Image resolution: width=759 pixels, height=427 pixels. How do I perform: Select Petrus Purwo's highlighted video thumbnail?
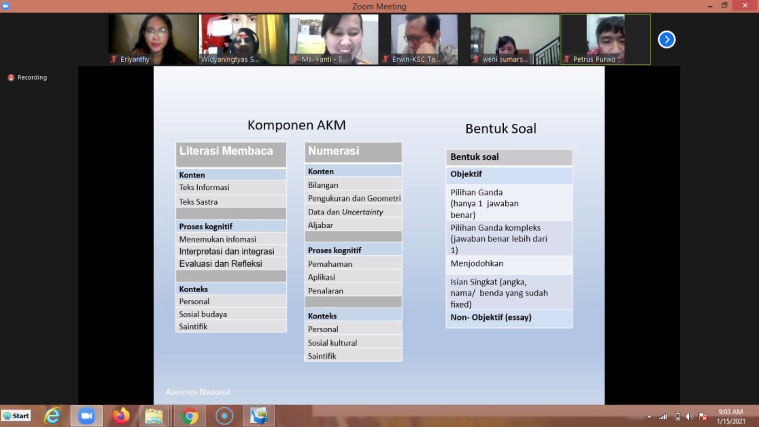(605, 40)
